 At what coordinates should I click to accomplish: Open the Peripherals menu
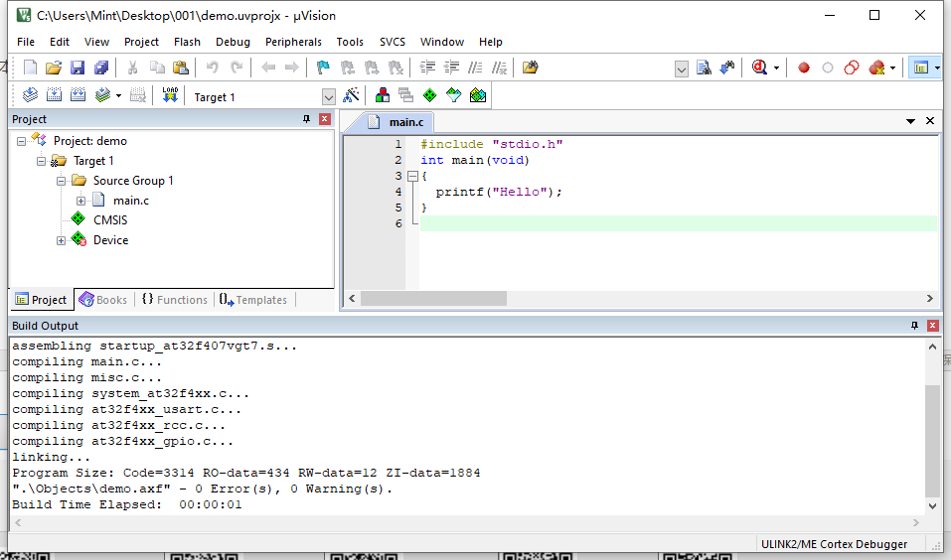[x=293, y=42]
